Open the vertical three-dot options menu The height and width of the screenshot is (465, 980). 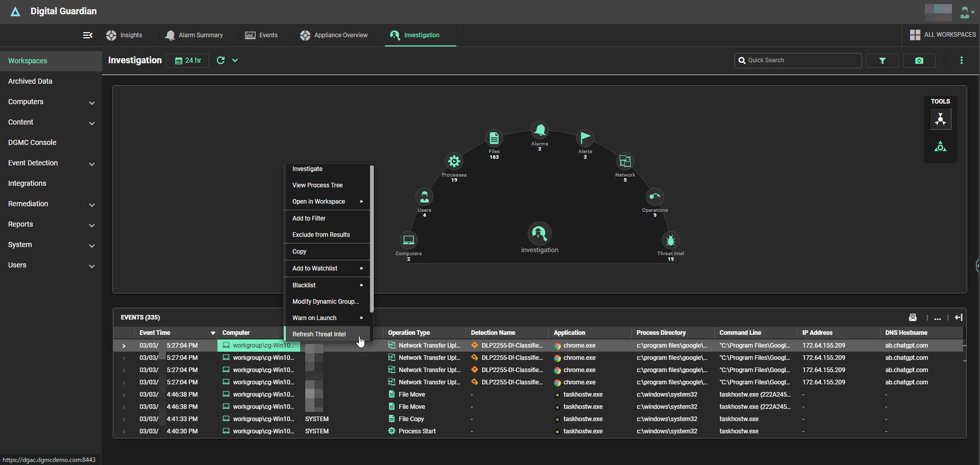(962, 60)
